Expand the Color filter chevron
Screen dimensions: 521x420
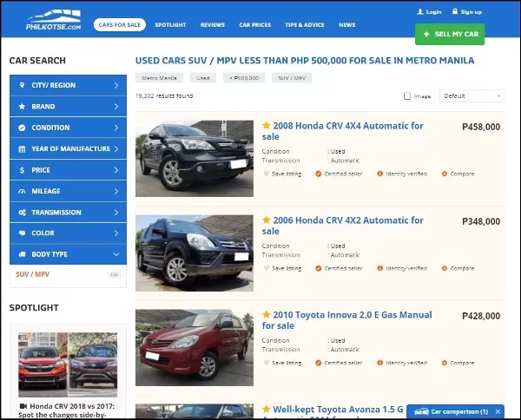pyautogui.click(x=116, y=233)
